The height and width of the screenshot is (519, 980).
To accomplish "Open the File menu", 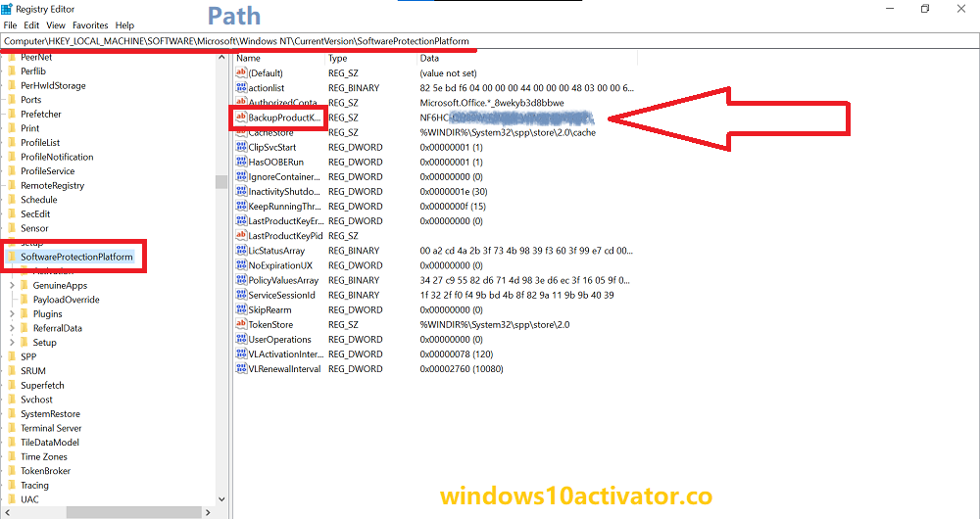I will 10,25.
